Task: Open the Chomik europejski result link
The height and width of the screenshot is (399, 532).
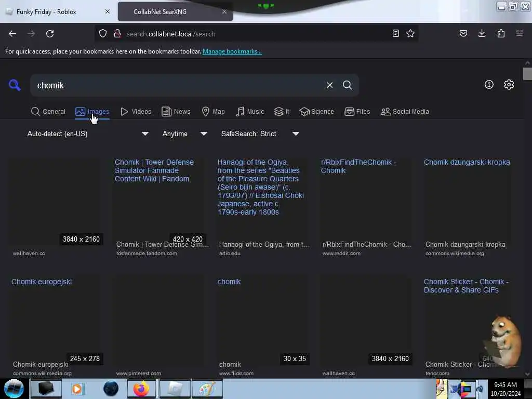Action: pyautogui.click(x=42, y=282)
